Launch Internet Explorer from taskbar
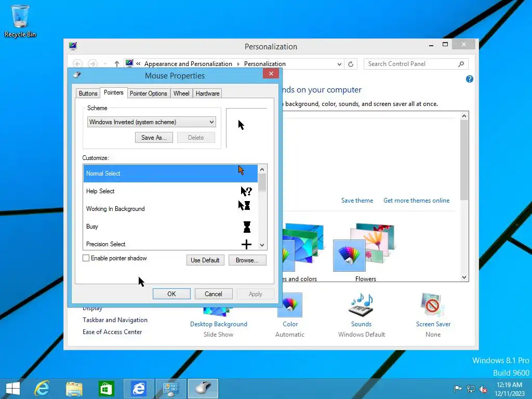 point(42,389)
